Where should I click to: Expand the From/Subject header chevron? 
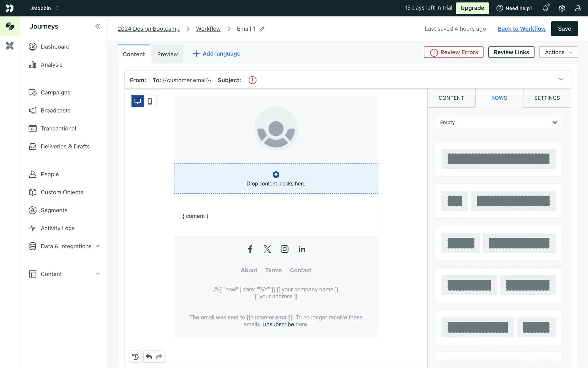[x=561, y=79]
